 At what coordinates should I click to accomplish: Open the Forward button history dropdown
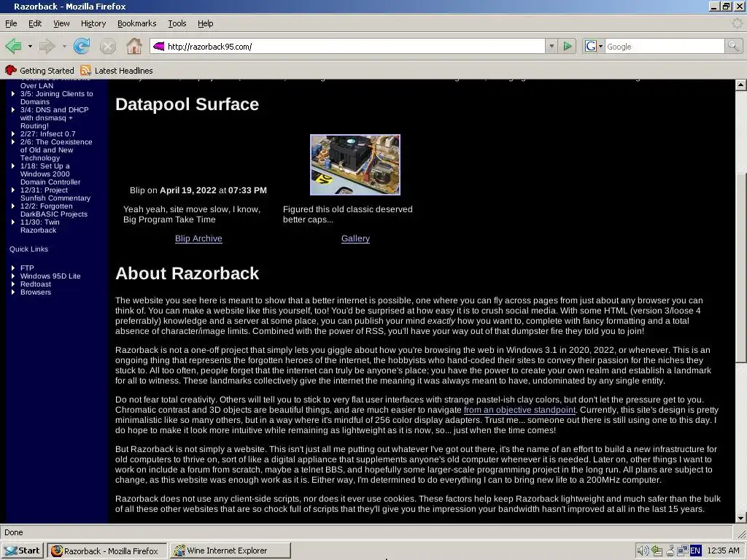[x=64, y=46]
